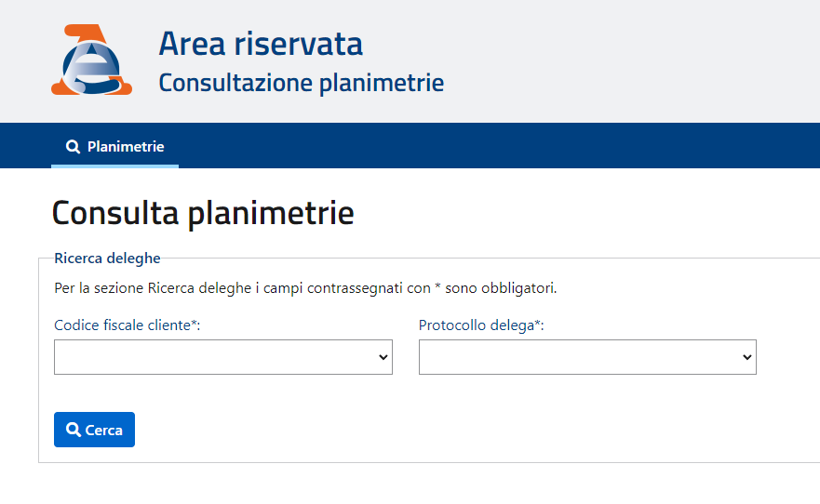Viewport: 820px width, 504px height.
Task: Click the Protocollo delega label
Action: coord(481,325)
